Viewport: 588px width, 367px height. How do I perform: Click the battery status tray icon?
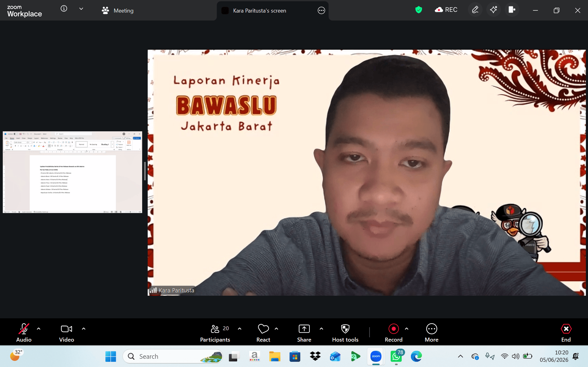click(527, 356)
